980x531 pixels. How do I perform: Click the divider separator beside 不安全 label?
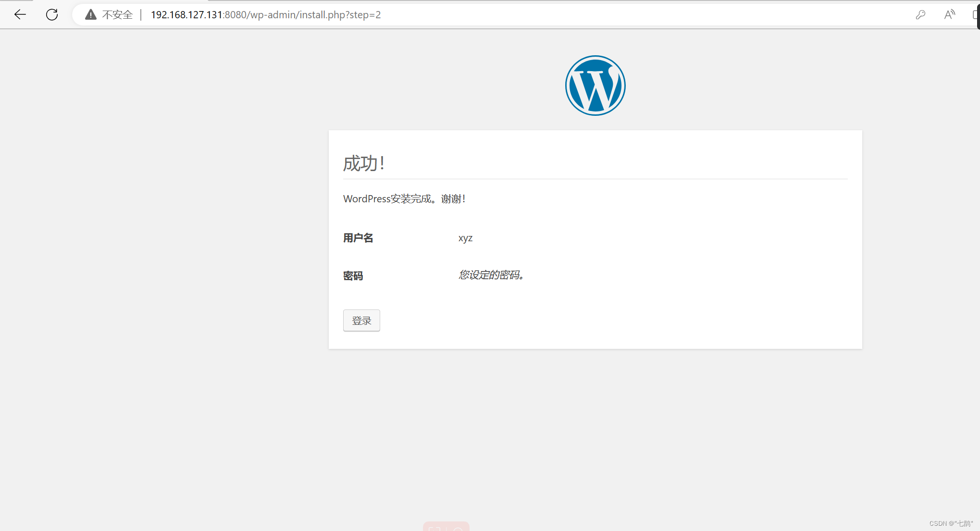(141, 14)
